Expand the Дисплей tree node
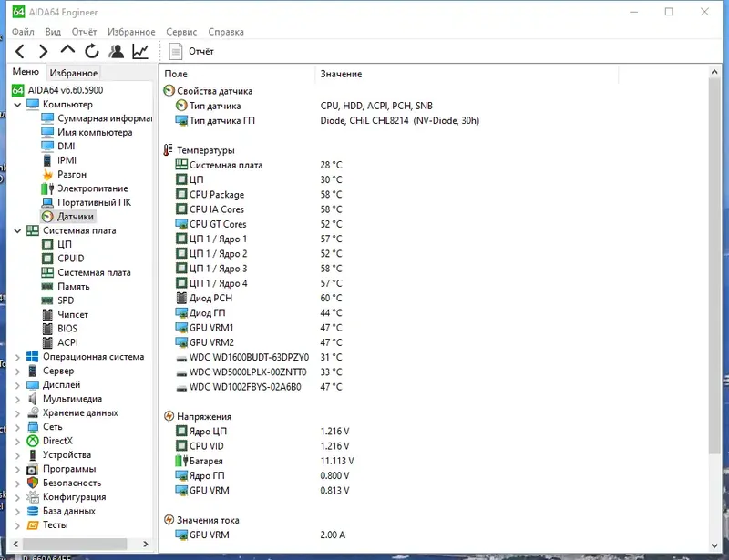Viewport: 729px width, 560px height. point(17,385)
